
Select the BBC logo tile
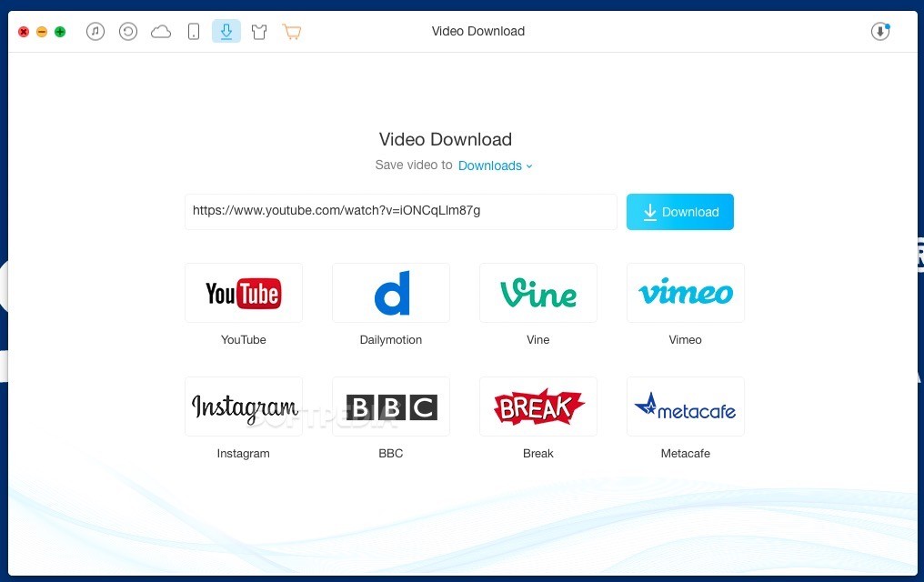[x=391, y=406]
